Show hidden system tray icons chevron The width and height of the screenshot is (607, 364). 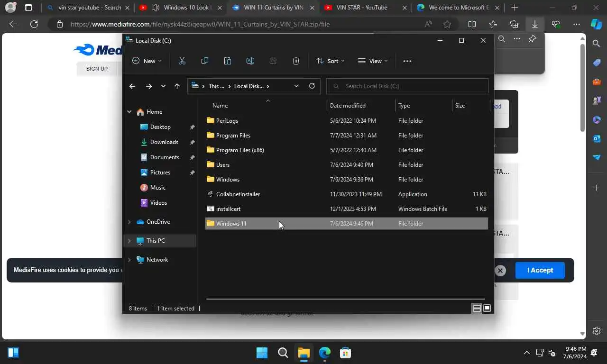[x=526, y=353]
